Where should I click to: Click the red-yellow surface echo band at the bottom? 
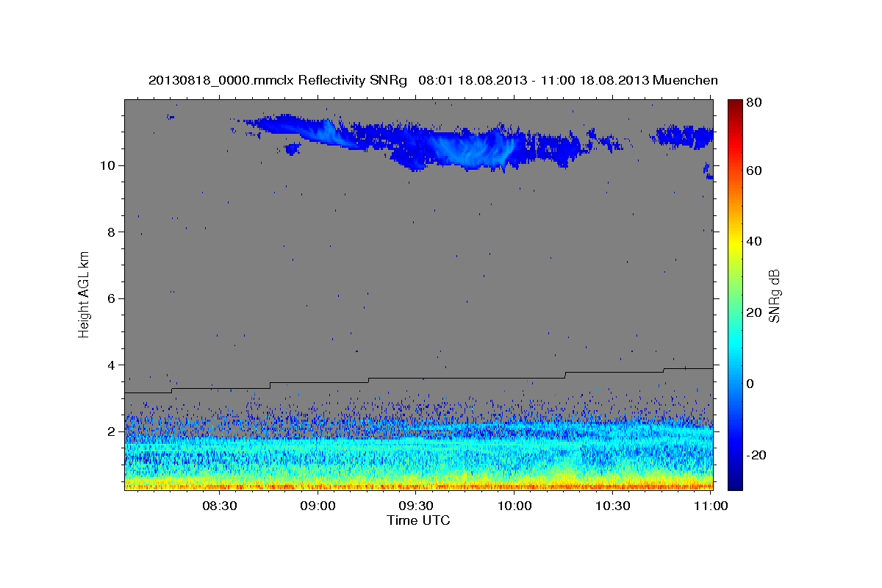click(418, 483)
